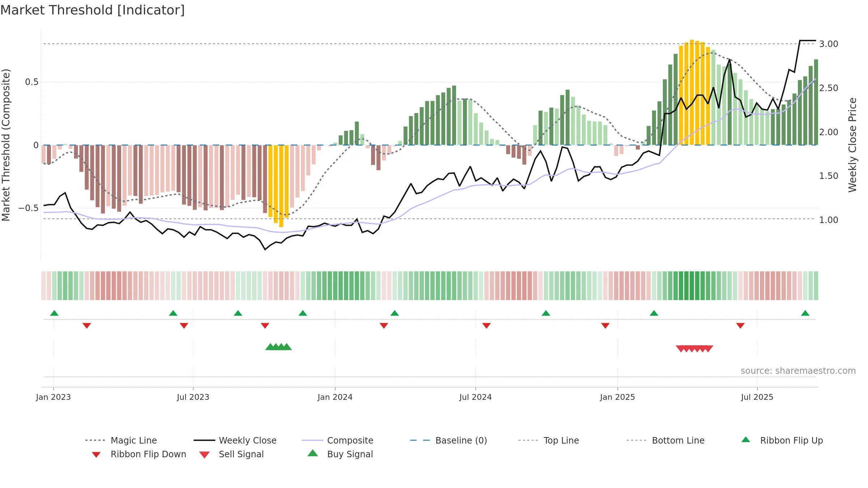The image size is (868, 488).
Task: Click the Market Threshold [Indicator] chart title
Action: point(92,10)
